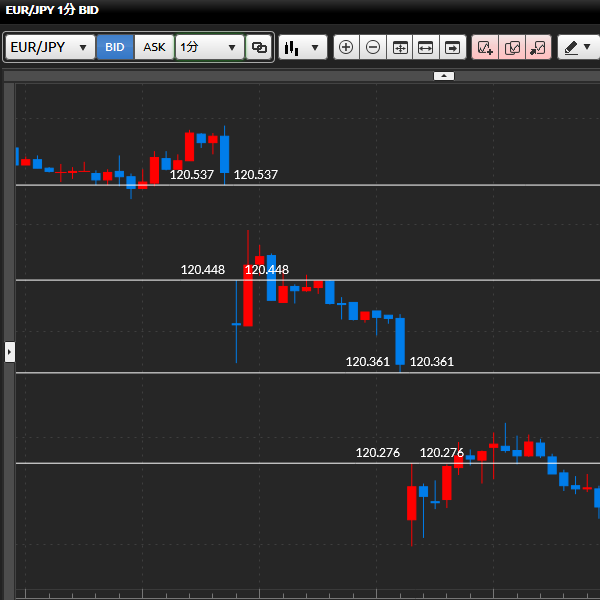
Task: Select the BID price toggle
Action: coord(115,47)
